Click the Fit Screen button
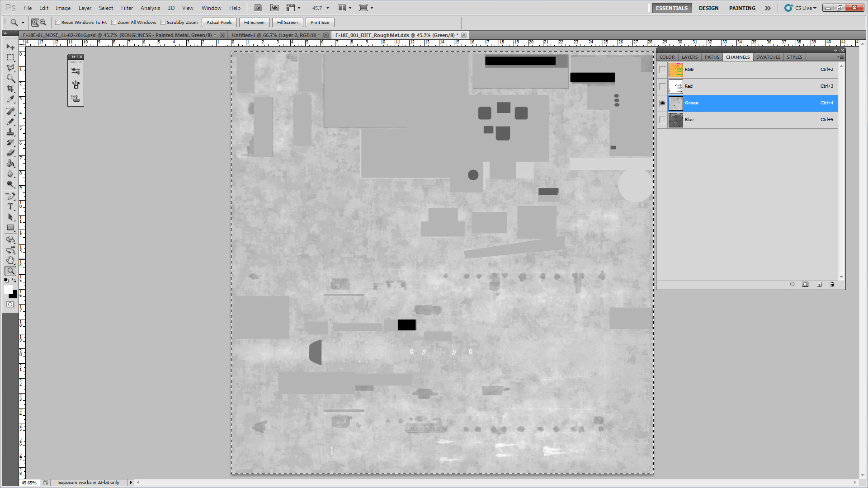Viewport: 868px width, 488px height. (x=254, y=22)
